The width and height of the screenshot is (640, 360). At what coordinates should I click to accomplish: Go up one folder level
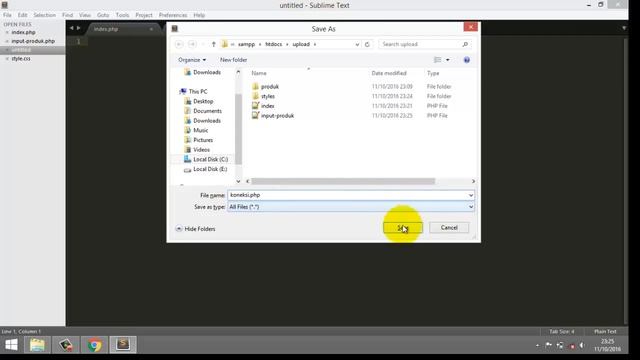(213, 44)
